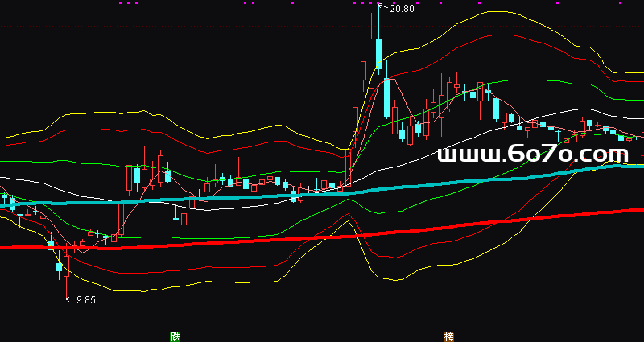
Task: Click the arrow pointing to 20.80 label
Action: pyautogui.click(x=384, y=8)
